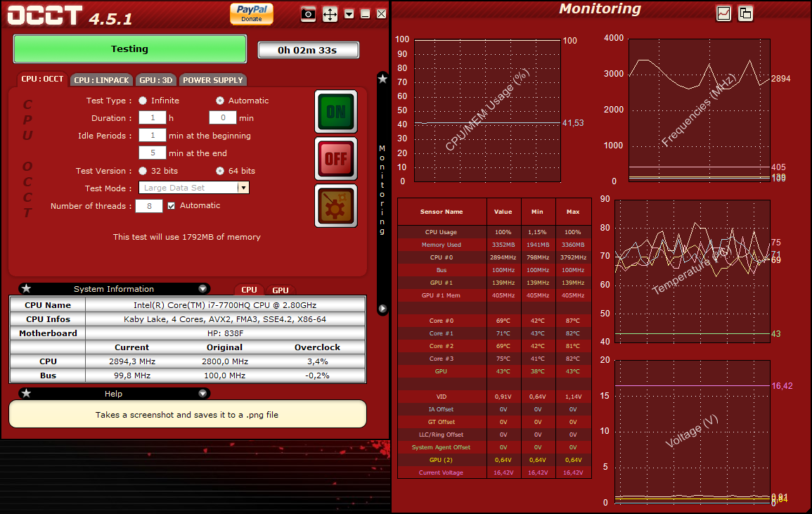Select the GPU #1 Mem sensor row
The image size is (812, 514).
point(494,295)
